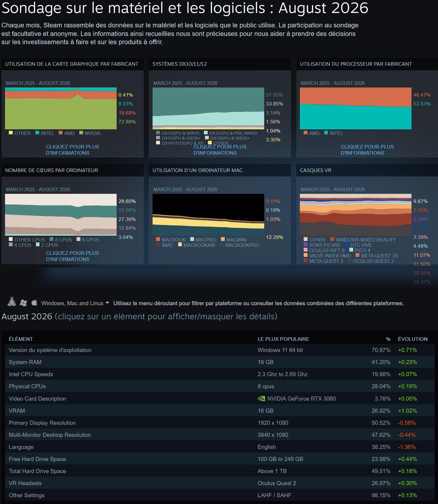Open the Mac computer usage chart
The image size is (438, 504).
[x=208, y=215]
